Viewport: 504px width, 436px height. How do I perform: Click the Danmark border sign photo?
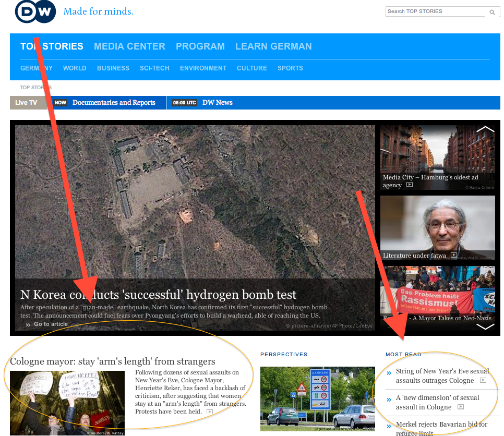(x=318, y=399)
